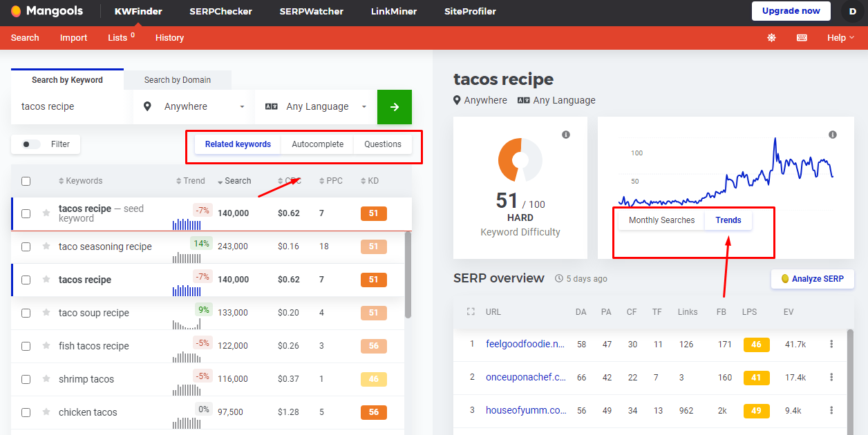Screen dimensions: 868x435
Task: Open feelgoodfoodie result link
Action: pyautogui.click(x=525, y=344)
